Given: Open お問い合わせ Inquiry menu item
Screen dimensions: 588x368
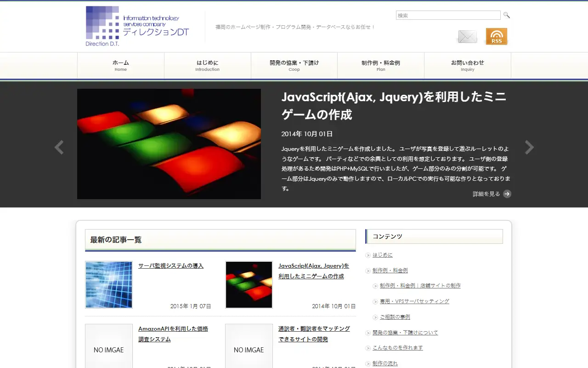Looking at the screenshot, I should [x=468, y=66].
